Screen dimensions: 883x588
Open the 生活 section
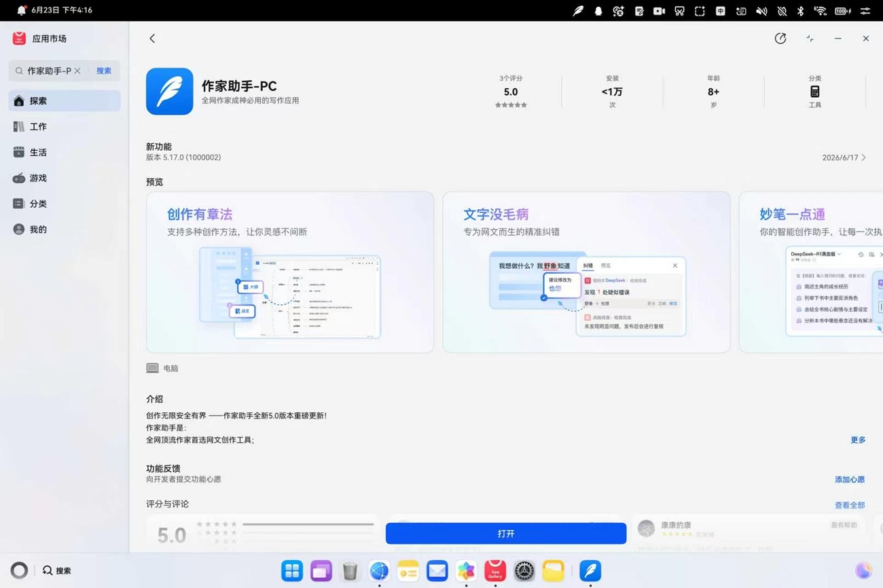click(65, 152)
